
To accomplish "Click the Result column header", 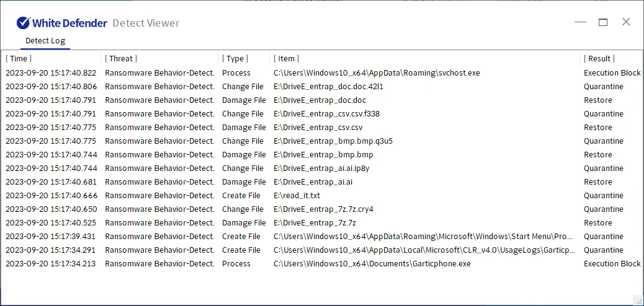I will (x=599, y=58).
